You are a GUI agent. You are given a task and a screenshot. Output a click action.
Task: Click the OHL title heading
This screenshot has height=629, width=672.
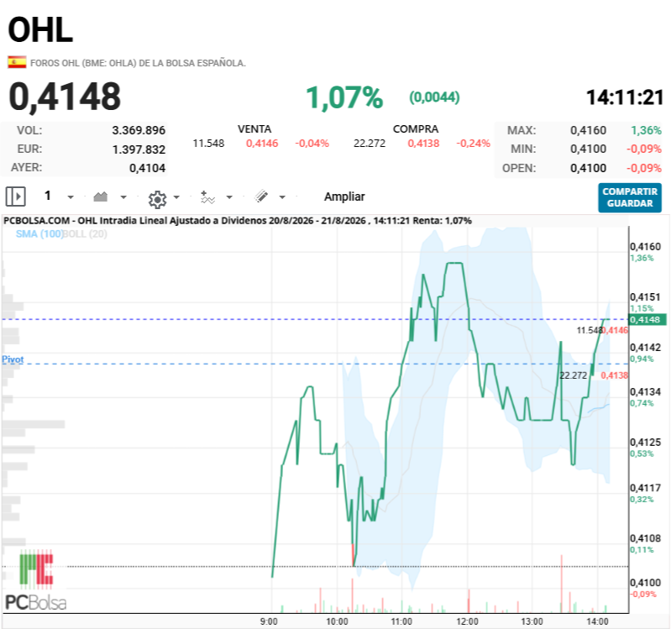[40, 30]
